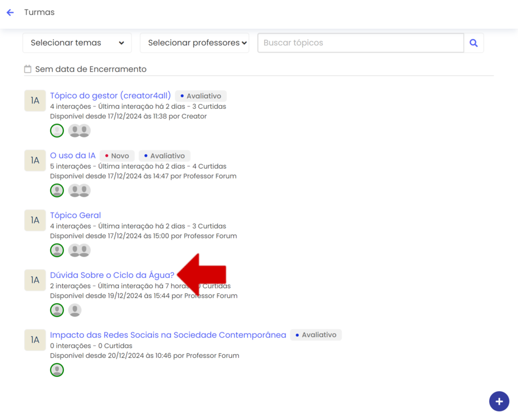Open Impacto das Redes Sociais na Sociedade topic

167,335
